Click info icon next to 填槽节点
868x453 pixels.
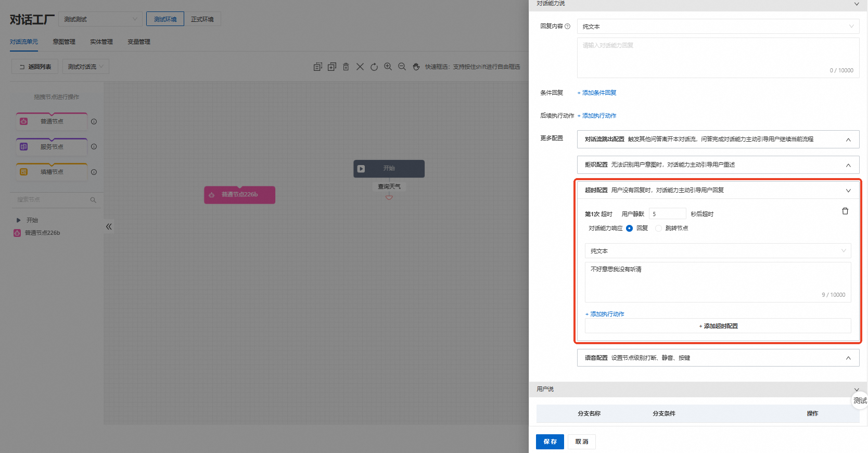tap(94, 172)
